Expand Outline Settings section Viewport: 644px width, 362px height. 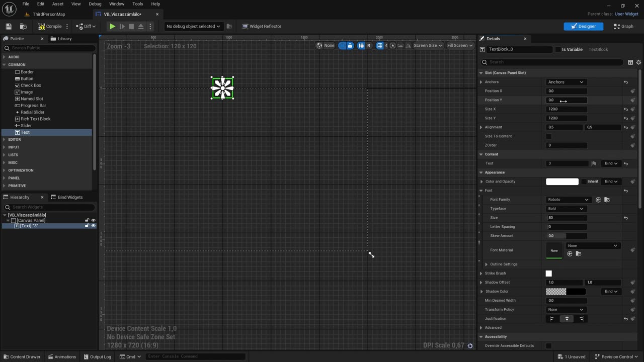[x=487, y=264]
